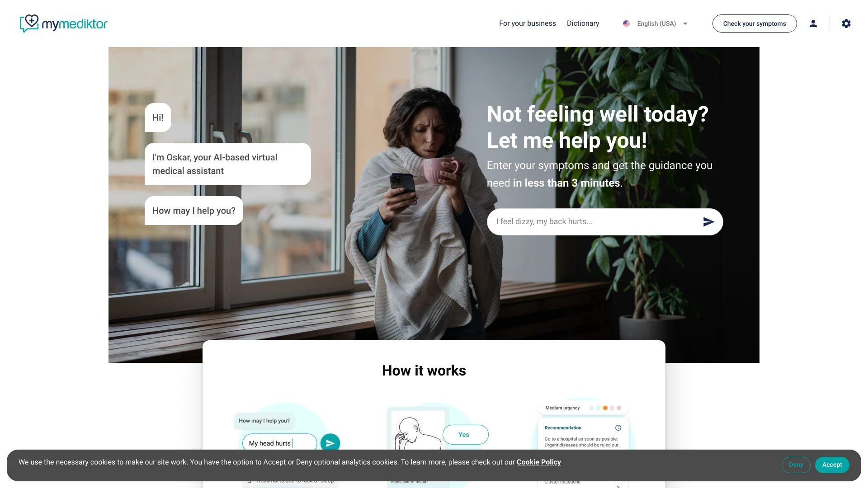Click the Check your symptoms button
868x488 pixels.
754,23
